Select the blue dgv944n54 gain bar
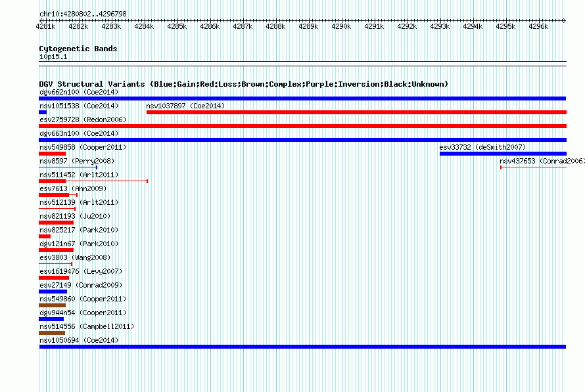This screenshot has width=585, height=392. click(51, 319)
